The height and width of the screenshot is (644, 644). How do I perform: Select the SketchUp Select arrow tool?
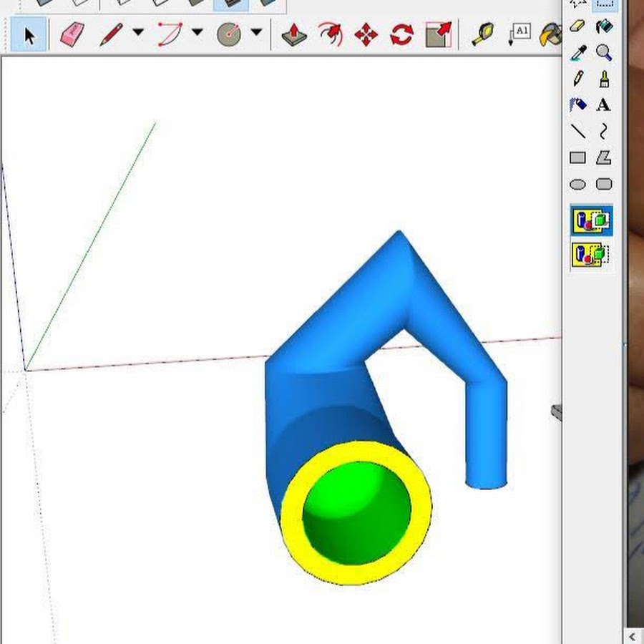click(29, 34)
